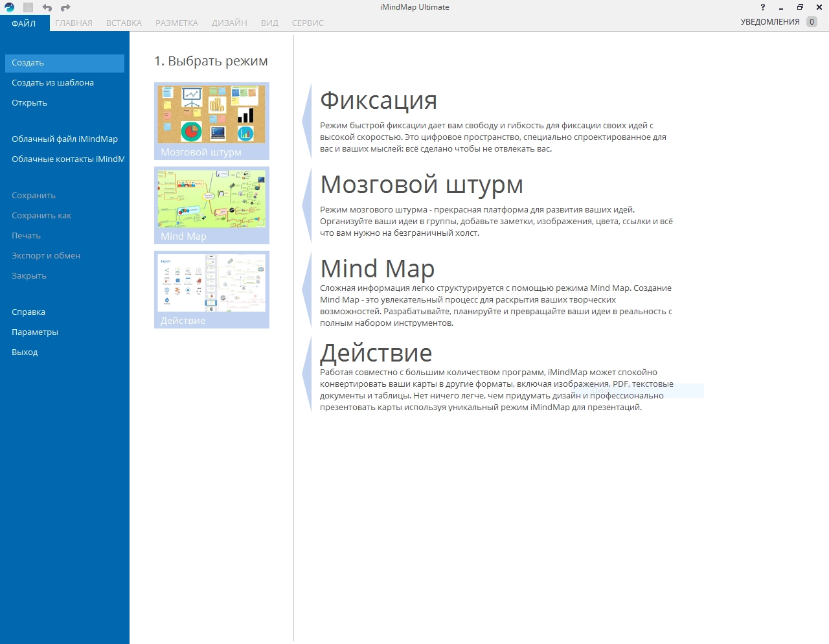Click the text 'Сложная информация легко структурируется'
This screenshot has height=644, width=829.
click(411, 288)
